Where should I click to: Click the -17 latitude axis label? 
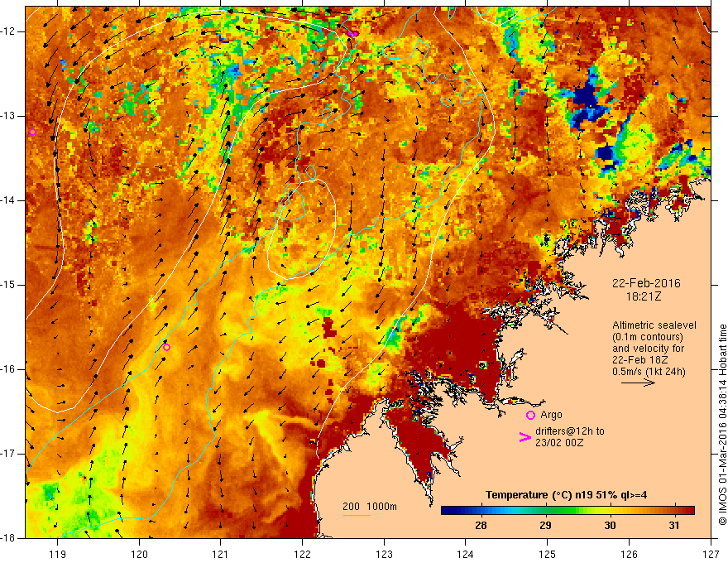click(x=9, y=454)
